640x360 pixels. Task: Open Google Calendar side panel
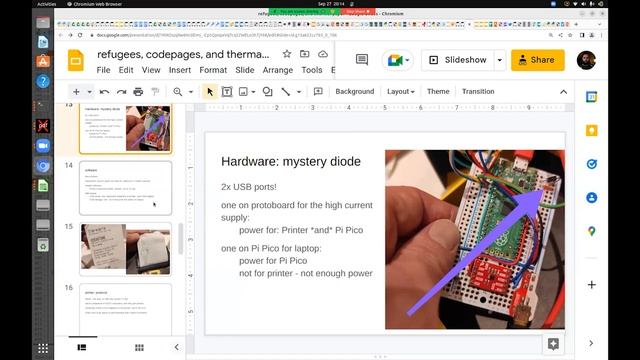pyautogui.click(x=591, y=97)
